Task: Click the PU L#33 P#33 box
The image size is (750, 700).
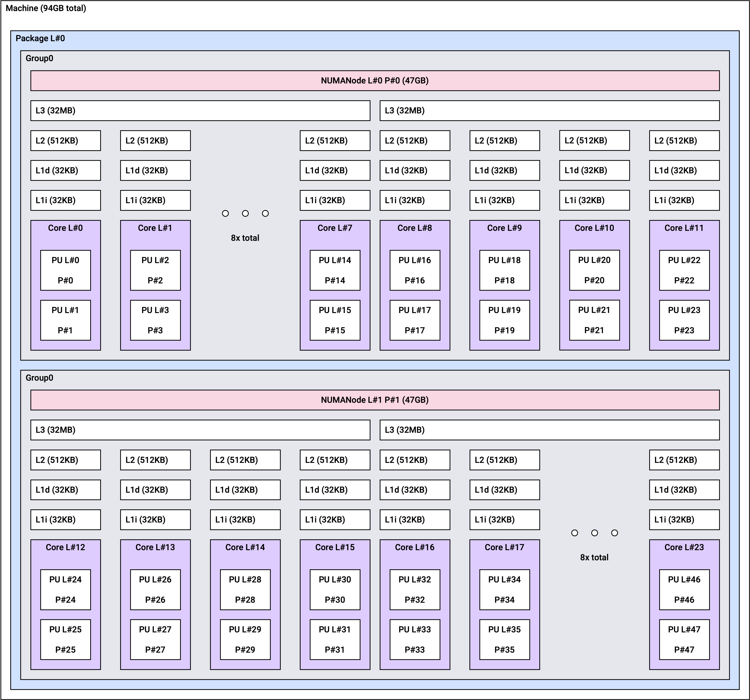Action: pyautogui.click(x=415, y=640)
